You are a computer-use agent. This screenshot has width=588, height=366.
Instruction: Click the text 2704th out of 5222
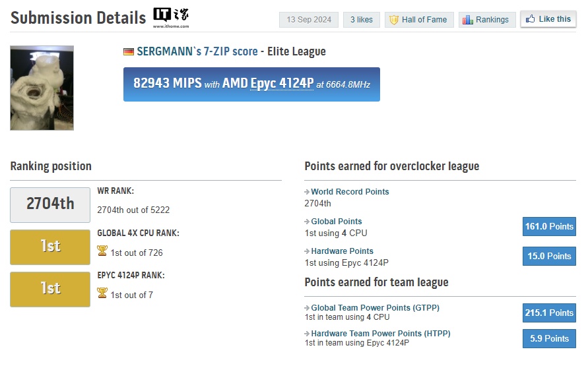pos(133,210)
